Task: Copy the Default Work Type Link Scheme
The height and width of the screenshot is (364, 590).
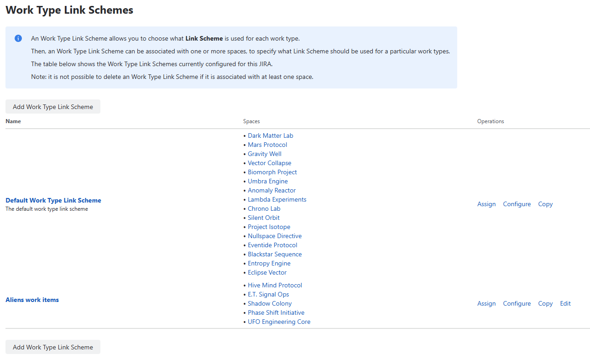Action: [545, 204]
